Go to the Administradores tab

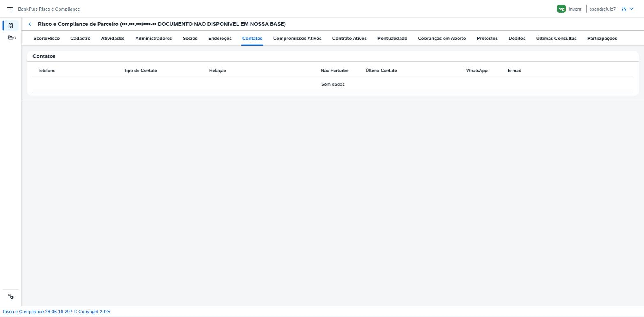154,38
